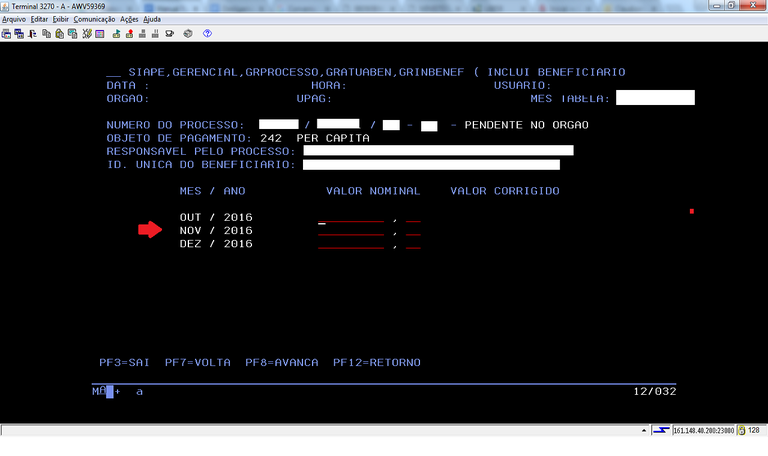The height and width of the screenshot is (456, 768).
Task: Click the coffee cup icon in toolbar
Action: (x=170, y=33)
